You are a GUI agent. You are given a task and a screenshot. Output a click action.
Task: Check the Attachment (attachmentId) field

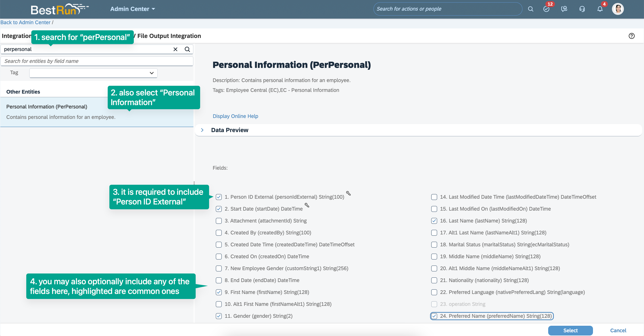[219, 221]
